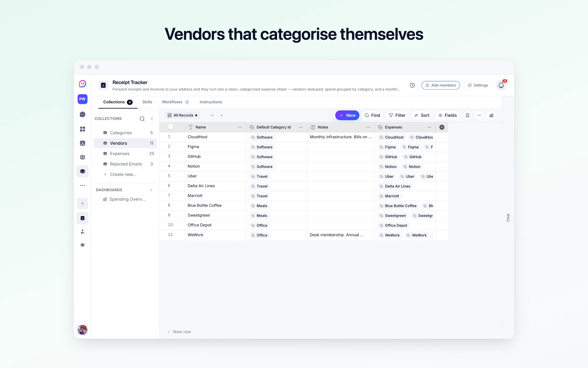Open the chat bubble sidebar icon

click(83, 115)
